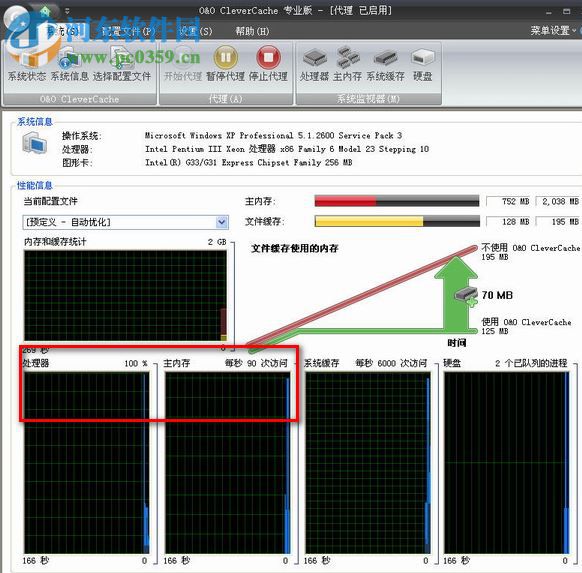Image resolution: width=582 pixels, height=573 pixels.
Task: Open the 系统状态 toolbar icon
Action: 27,64
